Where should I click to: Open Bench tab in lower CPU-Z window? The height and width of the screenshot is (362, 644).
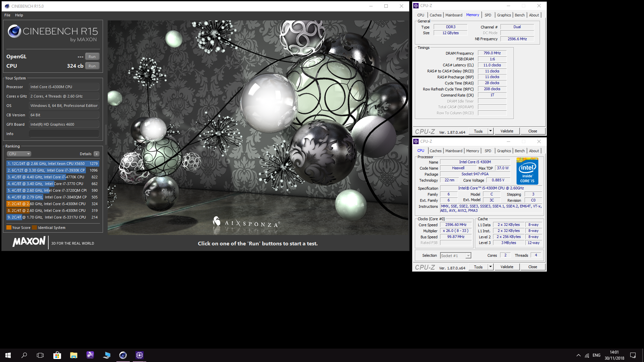(520, 151)
